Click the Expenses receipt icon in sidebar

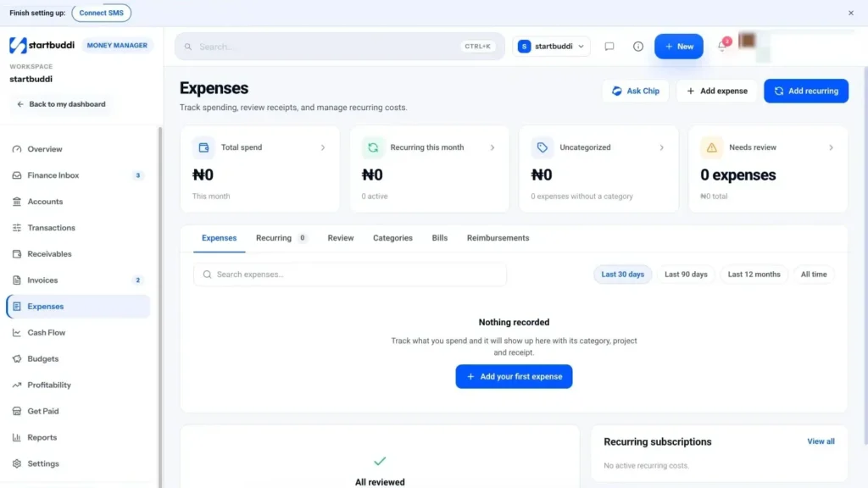(17, 307)
